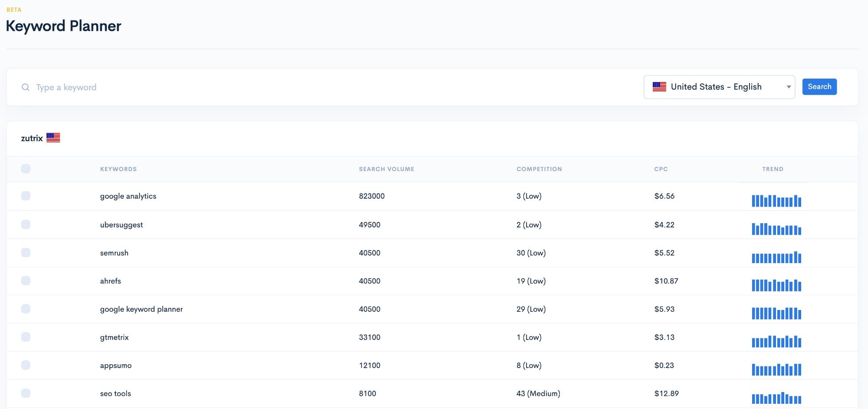The width and height of the screenshot is (868, 409).
Task: Select the semrush row checkbox
Action: pyautogui.click(x=26, y=253)
